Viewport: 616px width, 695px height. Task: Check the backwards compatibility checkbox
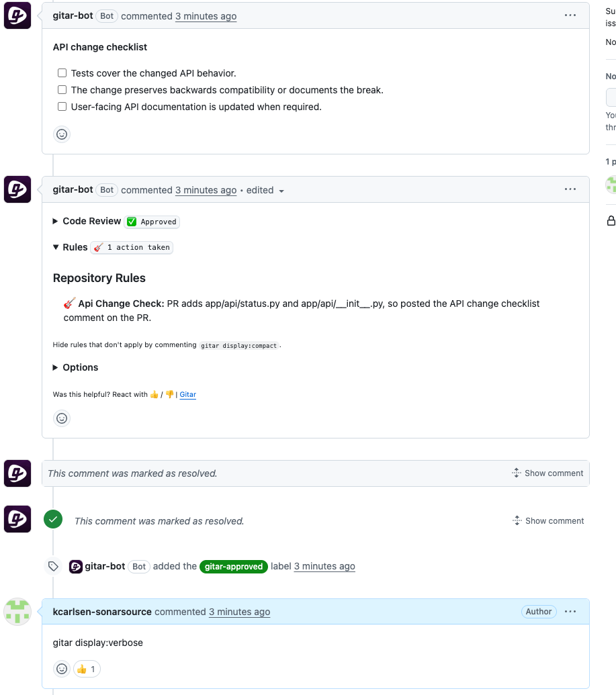coord(62,90)
